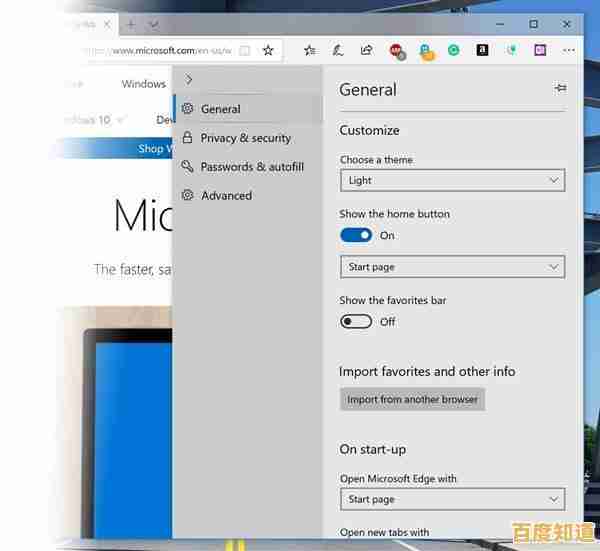Click the On start-up heading
This screenshot has height=551, width=600.
pos(373,449)
